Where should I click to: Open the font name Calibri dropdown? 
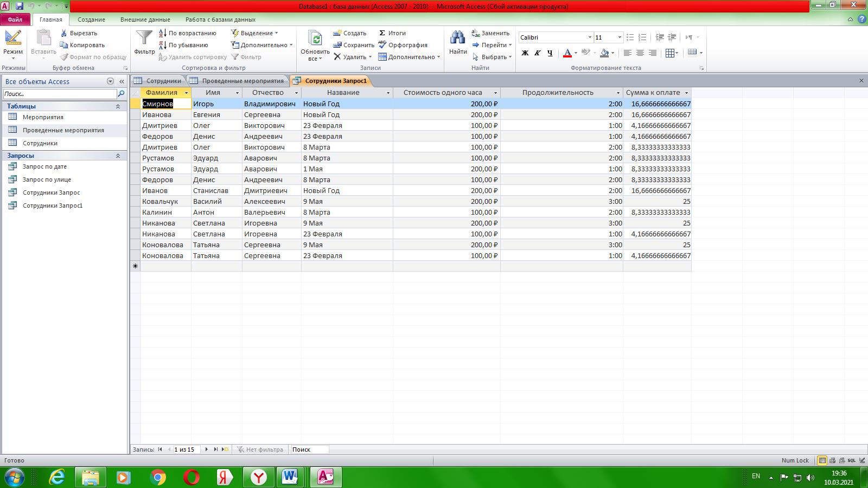pyautogui.click(x=590, y=37)
